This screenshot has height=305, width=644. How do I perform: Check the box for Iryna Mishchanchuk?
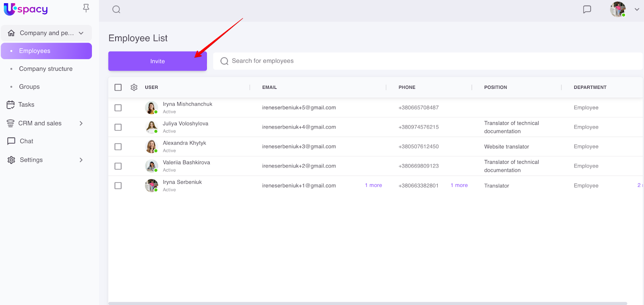click(x=118, y=108)
